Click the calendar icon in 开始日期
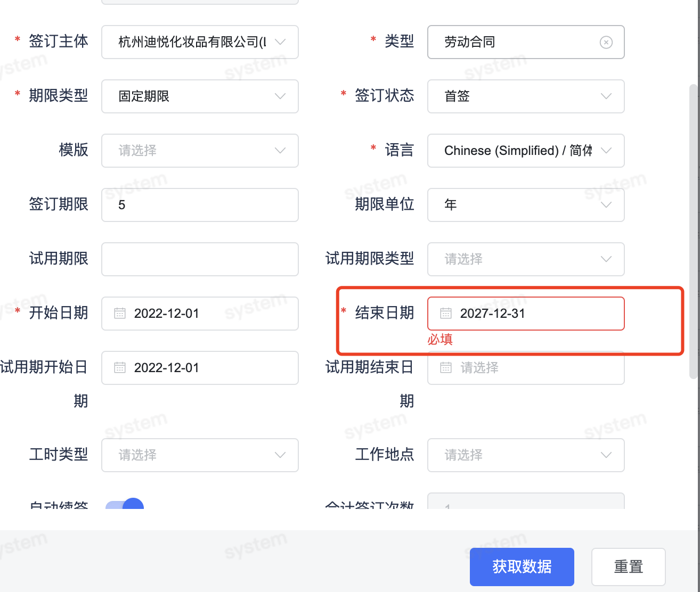Image resolution: width=700 pixels, height=592 pixels. click(120, 314)
